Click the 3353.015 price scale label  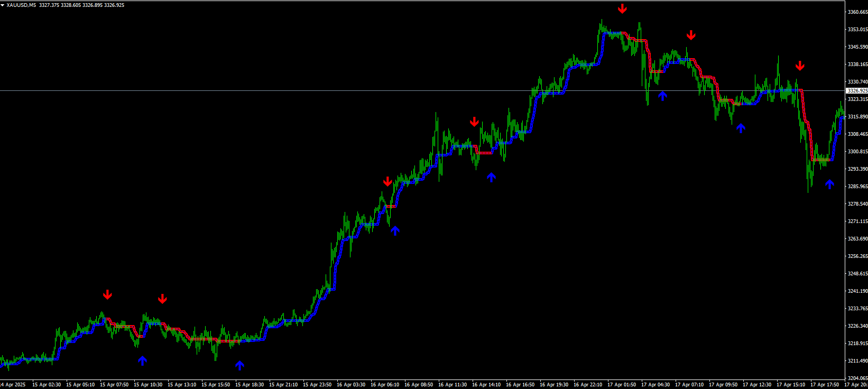857,30
